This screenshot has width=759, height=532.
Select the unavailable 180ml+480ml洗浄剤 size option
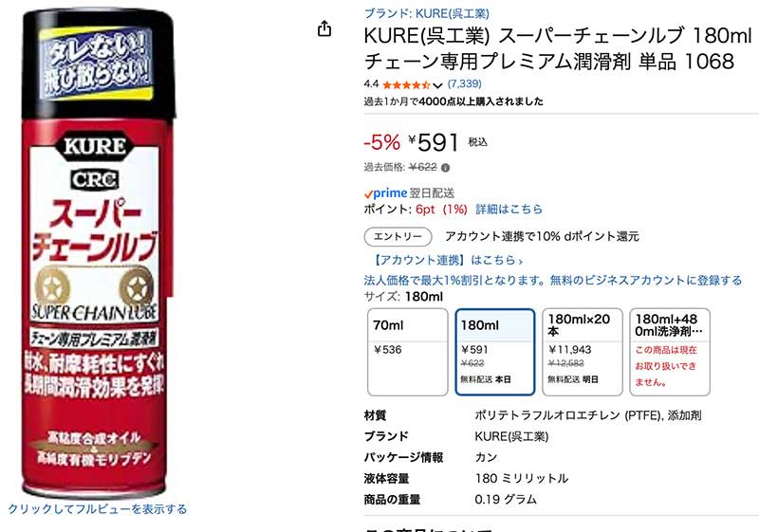(669, 351)
